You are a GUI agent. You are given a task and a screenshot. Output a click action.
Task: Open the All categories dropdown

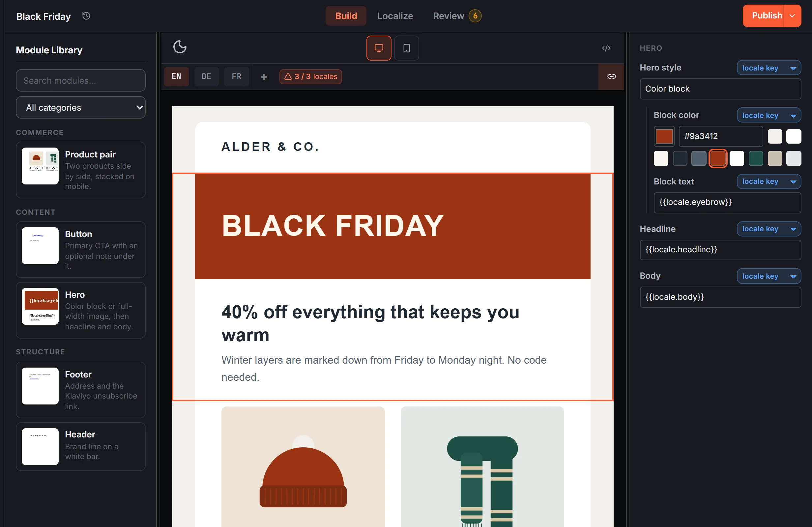tap(80, 107)
